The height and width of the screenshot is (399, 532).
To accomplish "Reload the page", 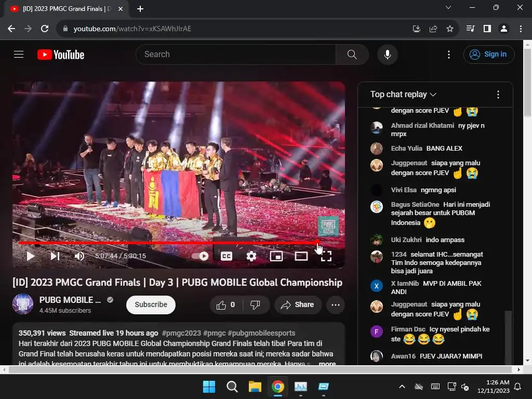I will tap(45, 29).
